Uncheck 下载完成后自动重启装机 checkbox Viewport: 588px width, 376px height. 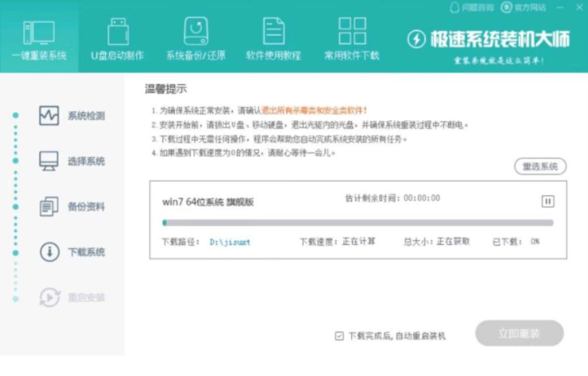click(x=339, y=336)
